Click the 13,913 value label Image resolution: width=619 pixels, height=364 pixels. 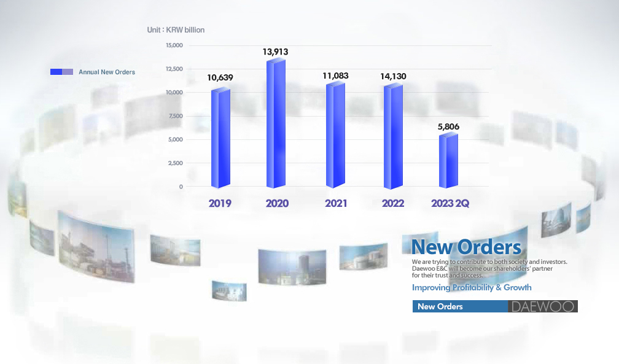[275, 52]
